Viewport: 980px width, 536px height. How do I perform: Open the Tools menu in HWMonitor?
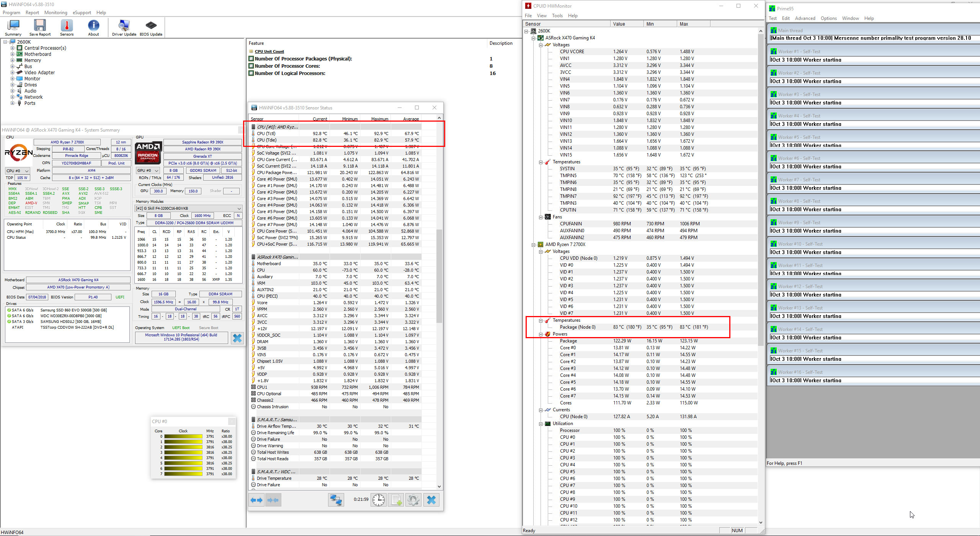point(557,16)
